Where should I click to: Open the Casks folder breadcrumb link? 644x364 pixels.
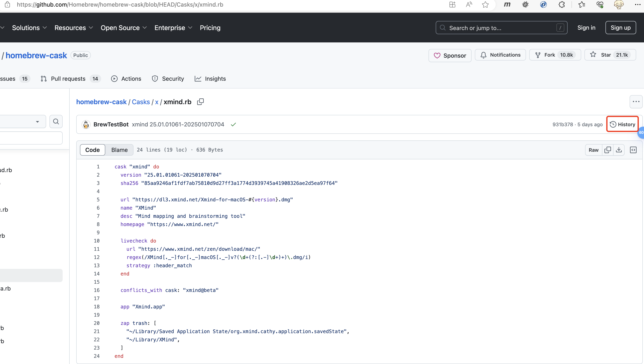pos(141,102)
